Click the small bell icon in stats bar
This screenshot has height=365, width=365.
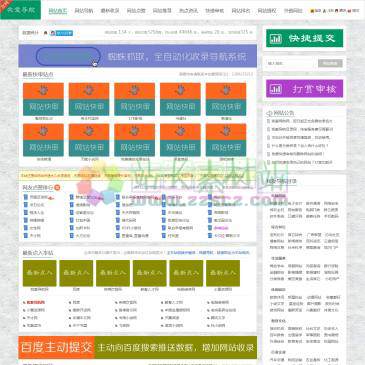pyautogui.click(x=46, y=33)
